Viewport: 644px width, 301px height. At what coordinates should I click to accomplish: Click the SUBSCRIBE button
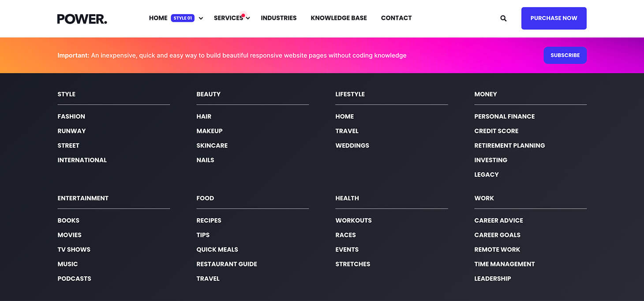coord(565,55)
